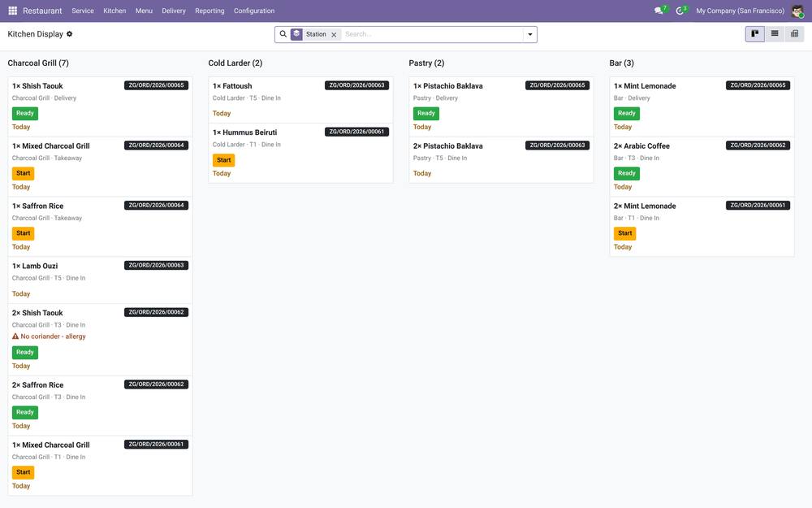The width and height of the screenshot is (812, 508).
Task: Open the Kitchen Display settings gear
Action: coord(69,33)
